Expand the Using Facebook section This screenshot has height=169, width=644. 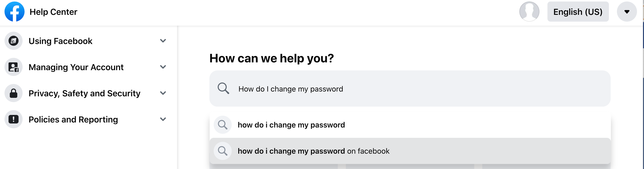pos(163,41)
